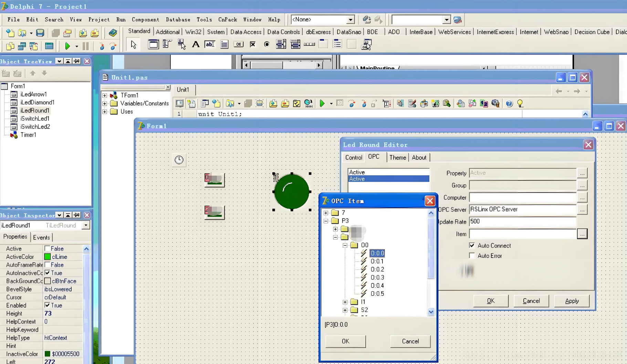Screen dimensions: 627x364
Task: Select the CheckBox component icon
Action: pos(252,44)
